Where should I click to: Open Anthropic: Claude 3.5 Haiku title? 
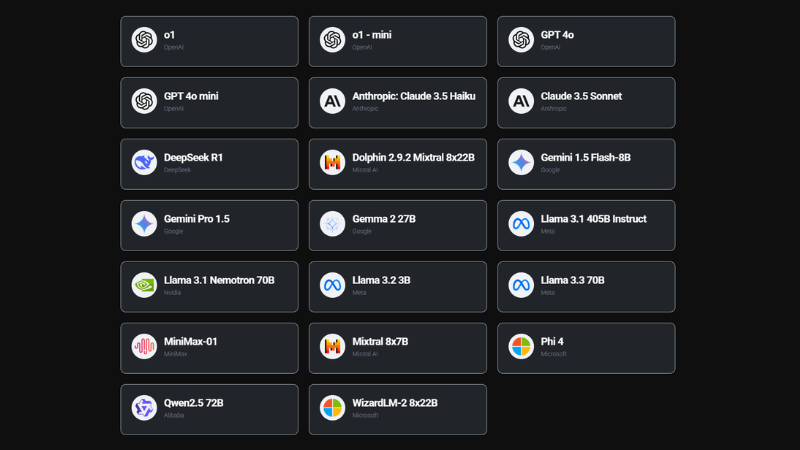tap(414, 96)
